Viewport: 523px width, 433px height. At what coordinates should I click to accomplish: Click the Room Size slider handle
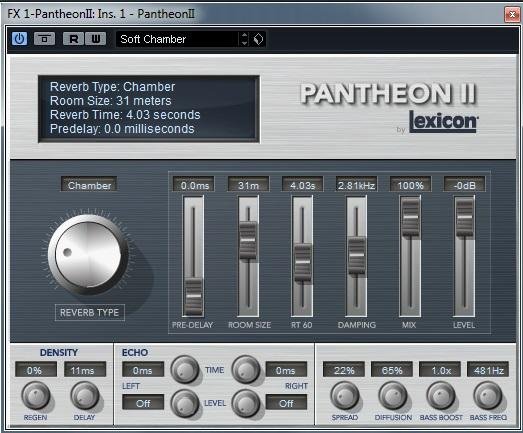point(248,240)
